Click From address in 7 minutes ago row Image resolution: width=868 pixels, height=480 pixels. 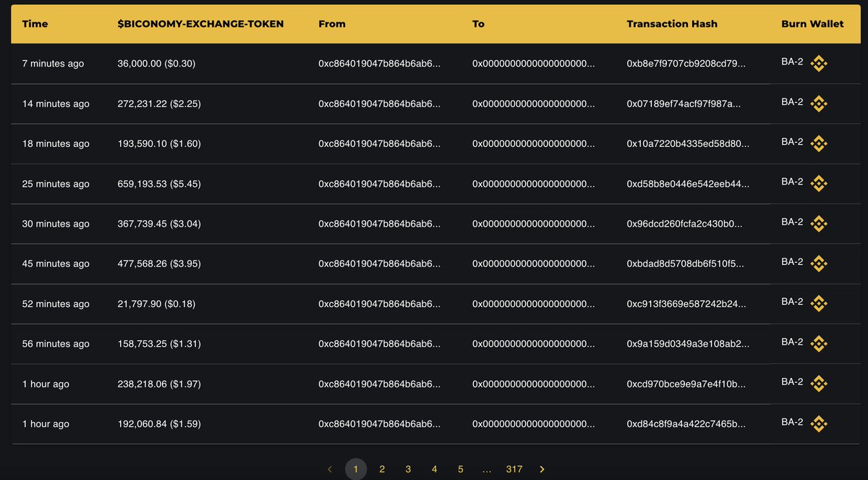(x=379, y=64)
